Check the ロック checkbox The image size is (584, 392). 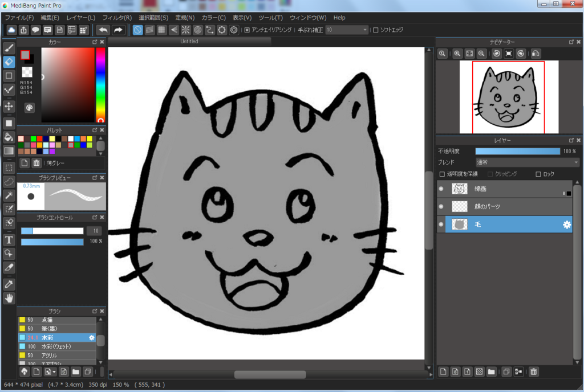tap(538, 174)
